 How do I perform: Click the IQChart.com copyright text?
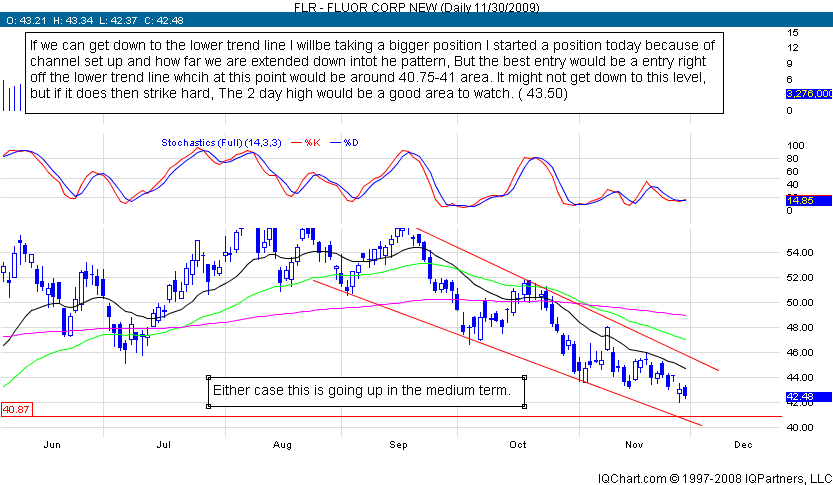(x=715, y=478)
